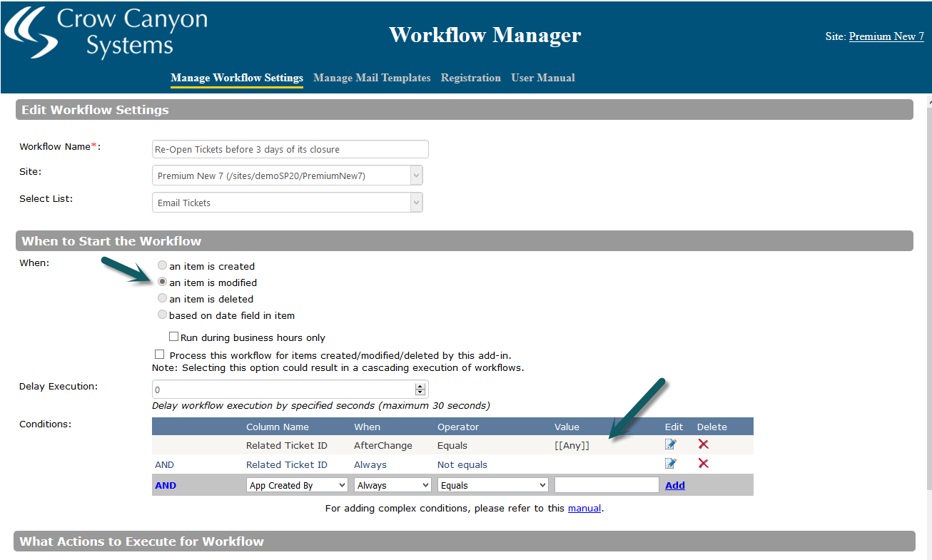Click Add to add the condition

[675, 485]
